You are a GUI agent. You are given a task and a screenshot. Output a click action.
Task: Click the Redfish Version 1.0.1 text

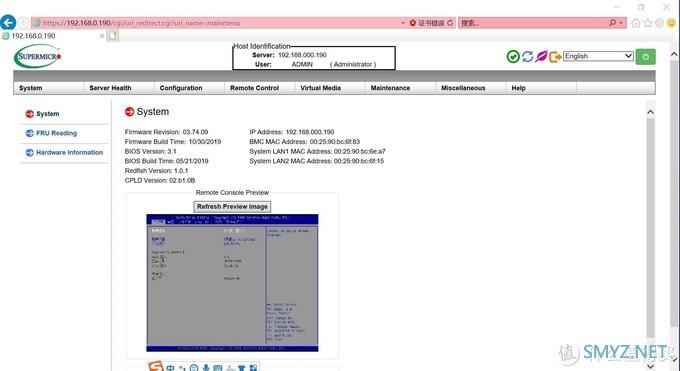156,171
